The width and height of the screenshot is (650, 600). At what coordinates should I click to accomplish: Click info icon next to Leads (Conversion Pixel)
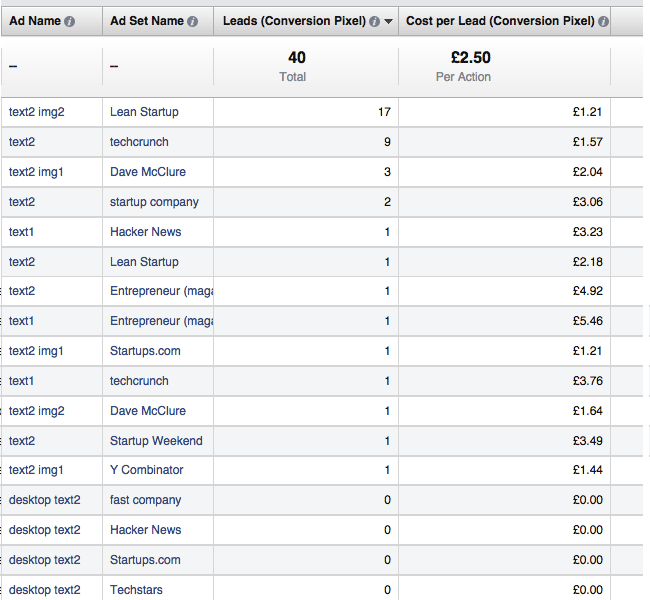click(374, 21)
